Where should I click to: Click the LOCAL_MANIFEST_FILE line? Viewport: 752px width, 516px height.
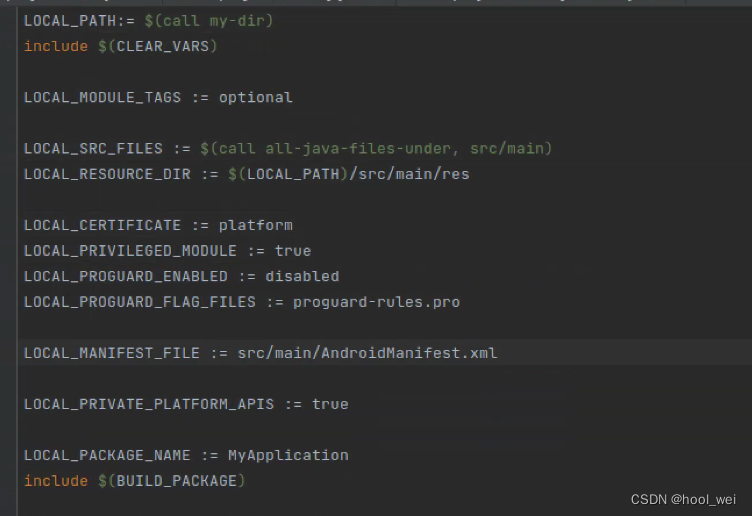point(260,353)
